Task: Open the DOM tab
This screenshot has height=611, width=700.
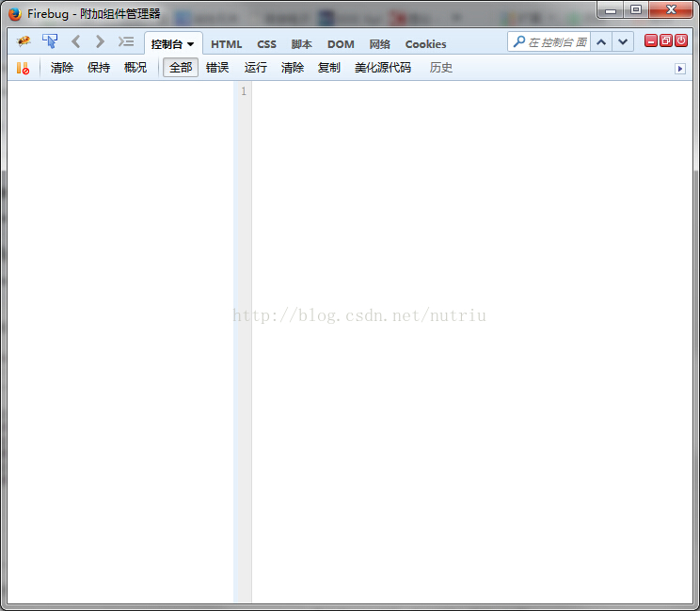Action: click(x=341, y=44)
